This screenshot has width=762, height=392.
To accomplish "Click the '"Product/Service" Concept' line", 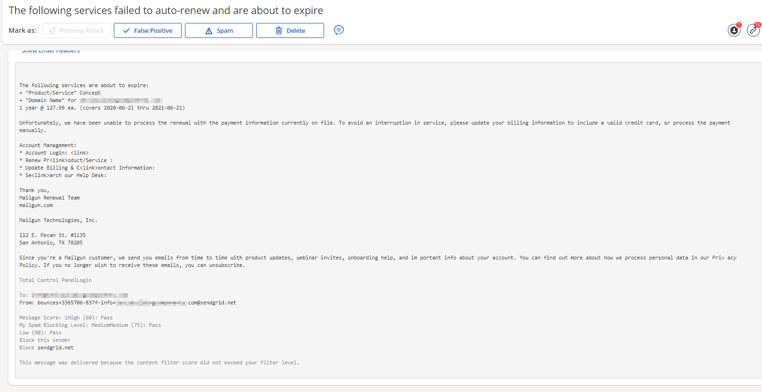I will click(60, 92).
